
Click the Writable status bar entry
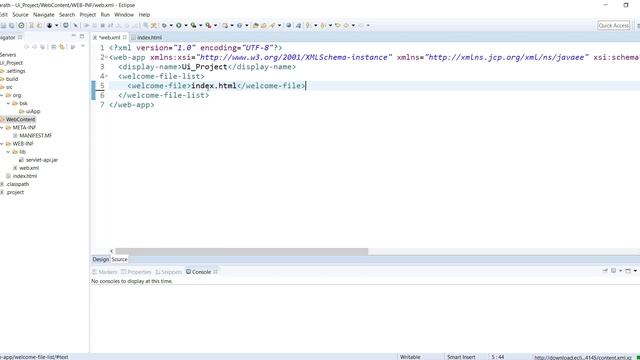click(x=410, y=357)
